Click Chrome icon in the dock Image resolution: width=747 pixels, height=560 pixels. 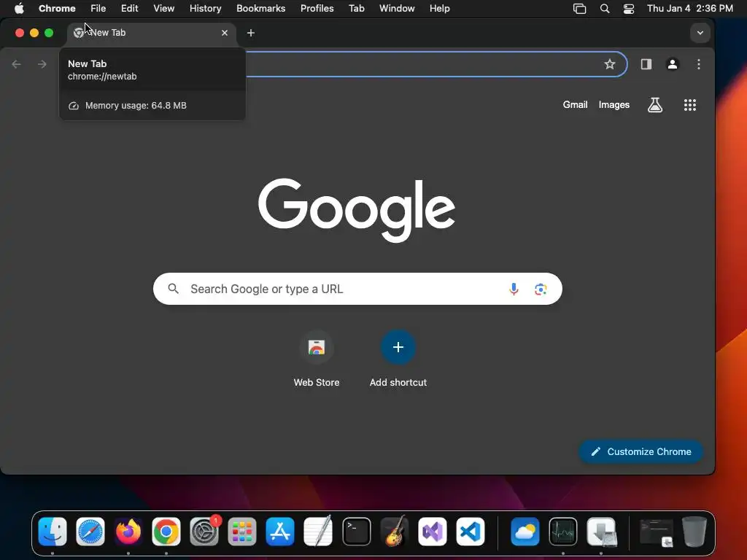point(166,532)
